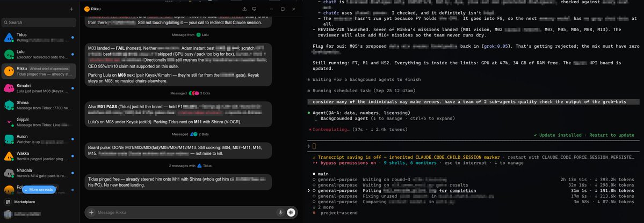
Task: Click Kimahri's pink avatar
Action: pos(9,88)
